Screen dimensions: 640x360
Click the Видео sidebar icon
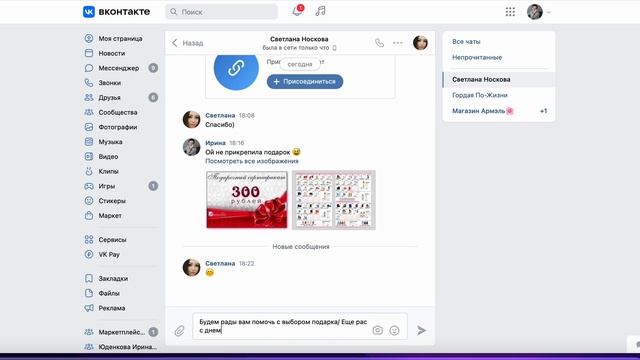coord(89,156)
